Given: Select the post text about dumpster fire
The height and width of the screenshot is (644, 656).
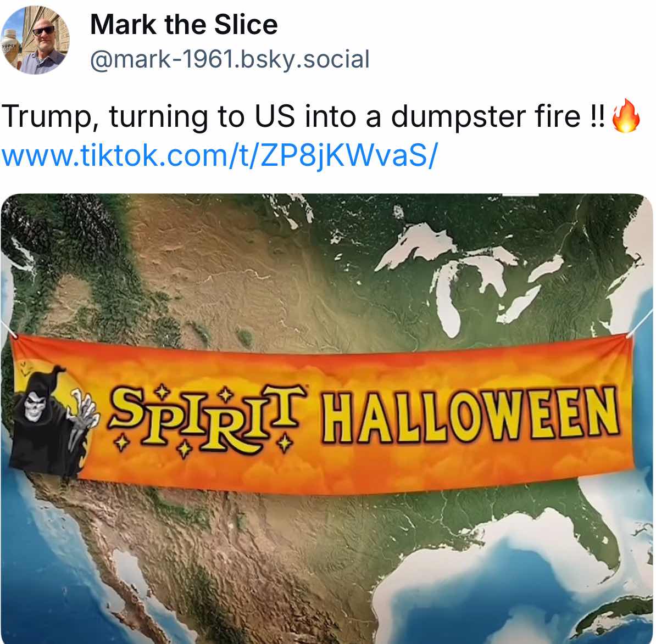Looking at the screenshot, I should [303, 116].
